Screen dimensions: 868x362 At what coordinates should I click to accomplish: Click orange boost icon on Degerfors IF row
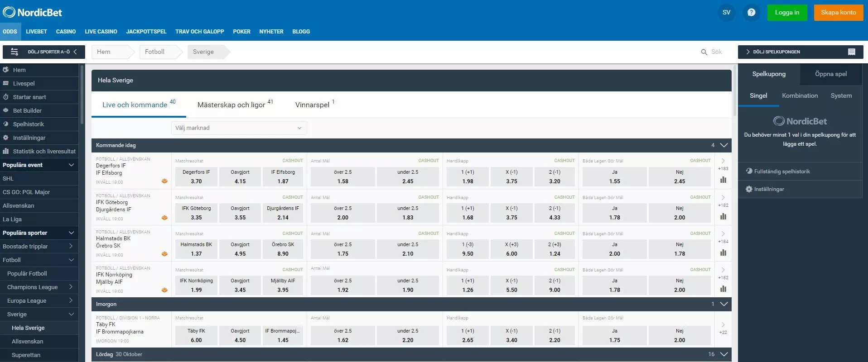click(164, 181)
